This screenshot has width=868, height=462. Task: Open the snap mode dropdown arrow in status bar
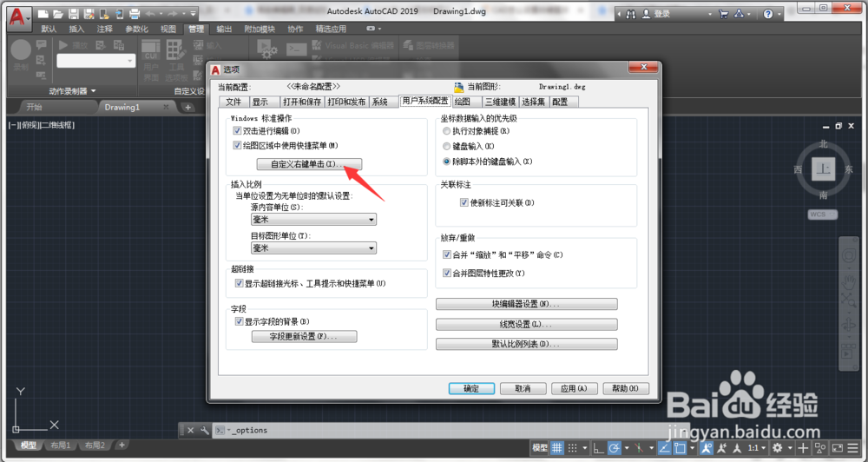tap(584, 447)
